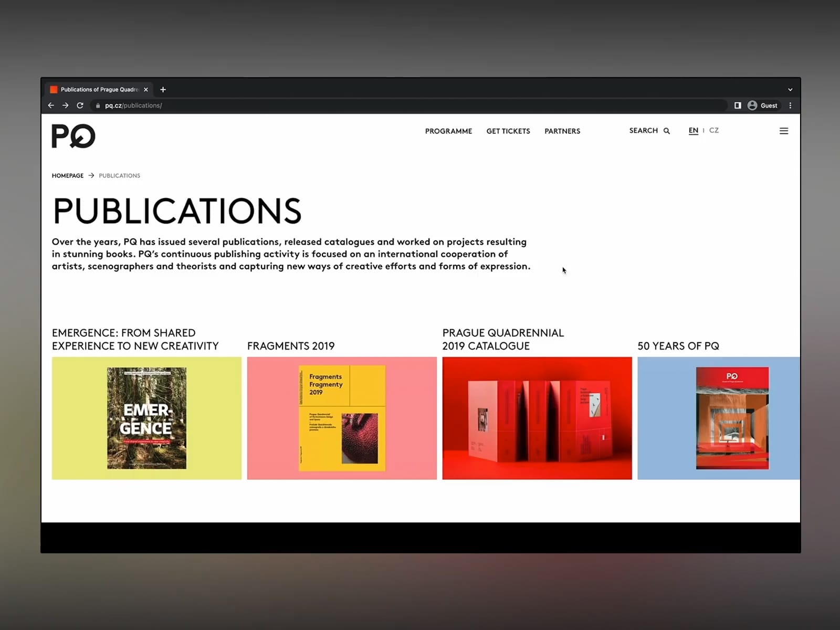Click the padlock site info icon
Screen dimensions: 840x630
pyautogui.click(x=98, y=106)
